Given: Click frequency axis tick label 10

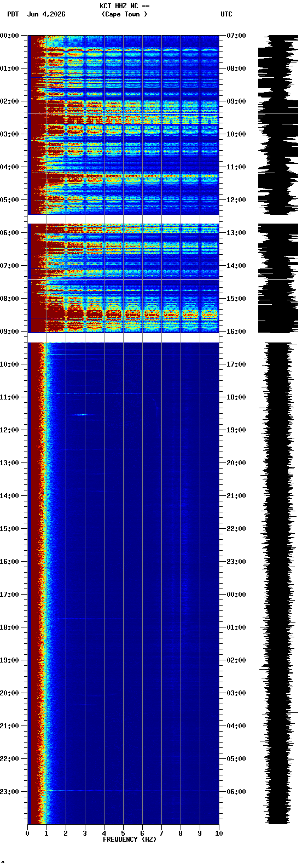Looking at the screenshot, I should click(219, 833).
